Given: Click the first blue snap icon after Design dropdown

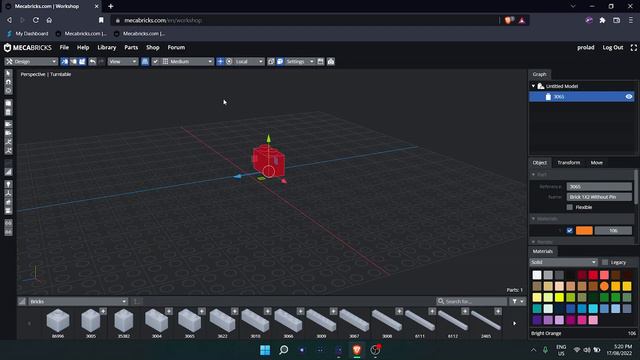Looking at the screenshot, I should (x=64, y=62).
